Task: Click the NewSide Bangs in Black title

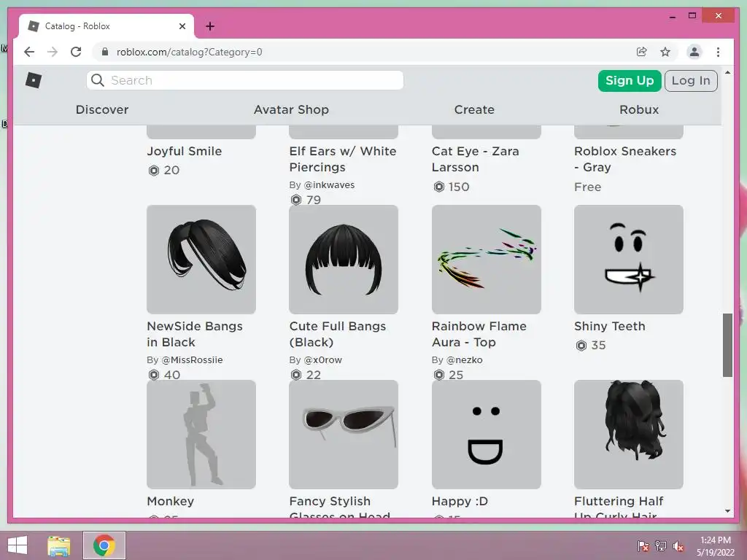Action: pos(194,334)
